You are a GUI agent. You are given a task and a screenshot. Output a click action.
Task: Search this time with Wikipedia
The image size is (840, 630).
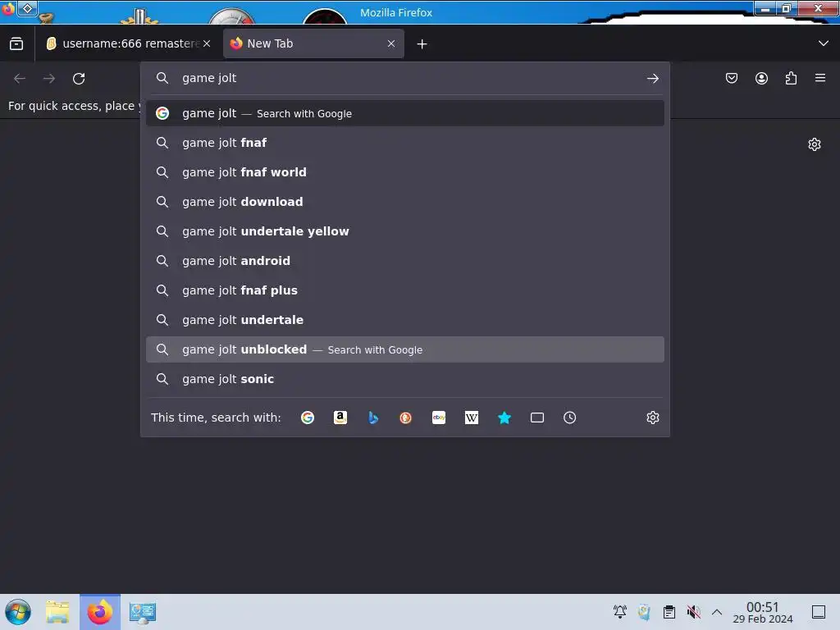point(472,418)
